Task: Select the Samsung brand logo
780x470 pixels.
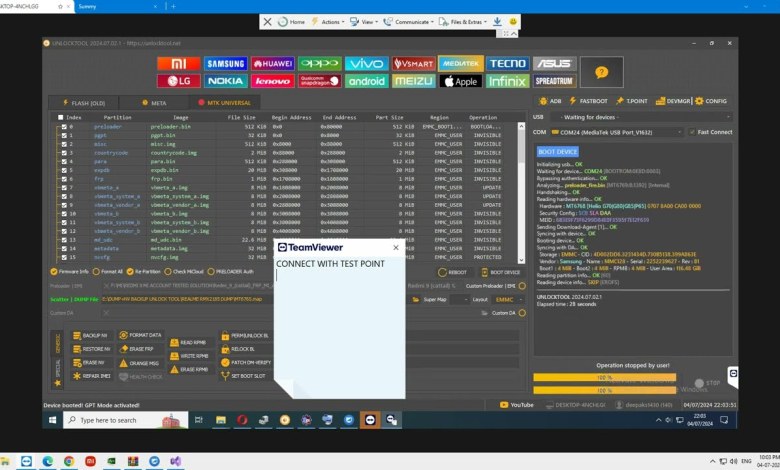Action: (x=225, y=64)
